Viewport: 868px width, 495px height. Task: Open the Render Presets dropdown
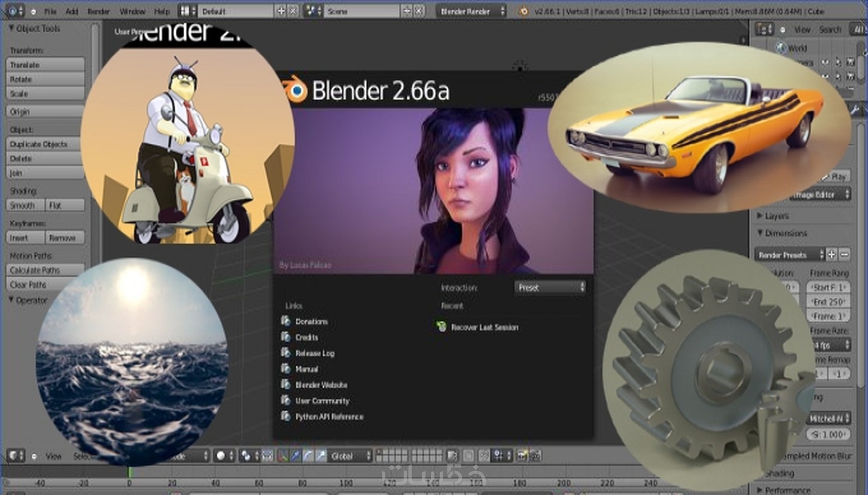click(789, 254)
